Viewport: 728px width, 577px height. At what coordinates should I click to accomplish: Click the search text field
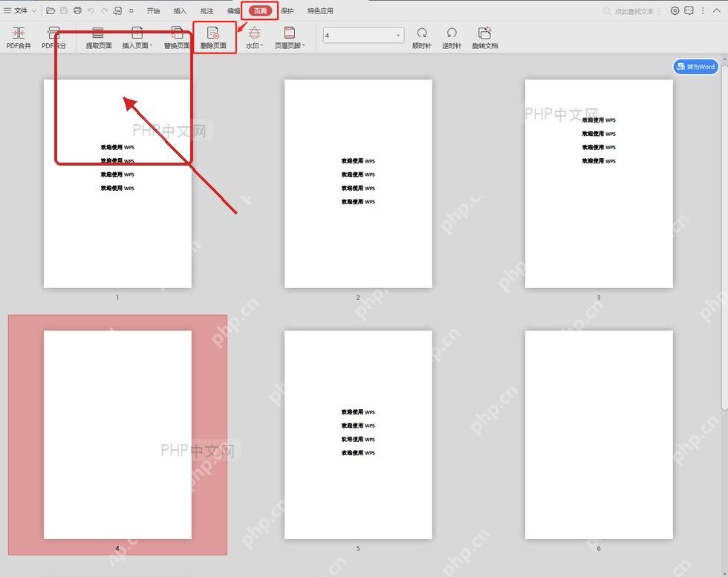(631, 11)
